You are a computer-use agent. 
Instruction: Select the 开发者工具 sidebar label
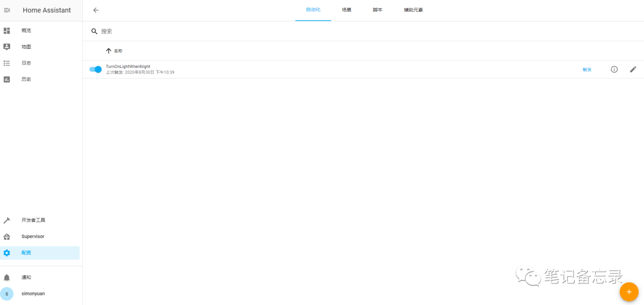pyautogui.click(x=33, y=220)
